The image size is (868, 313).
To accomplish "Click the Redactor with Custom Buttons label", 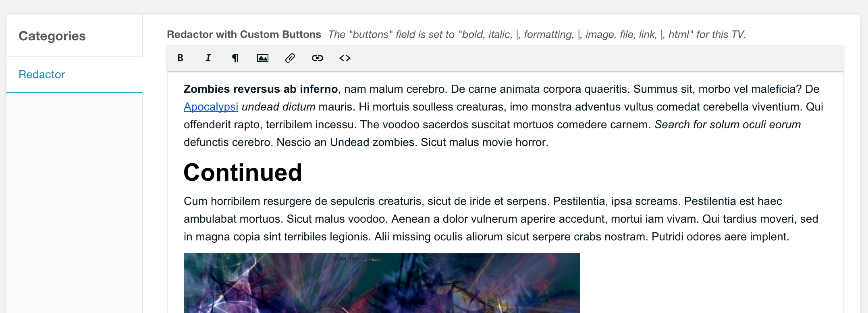I will click(x=244, y=34).
